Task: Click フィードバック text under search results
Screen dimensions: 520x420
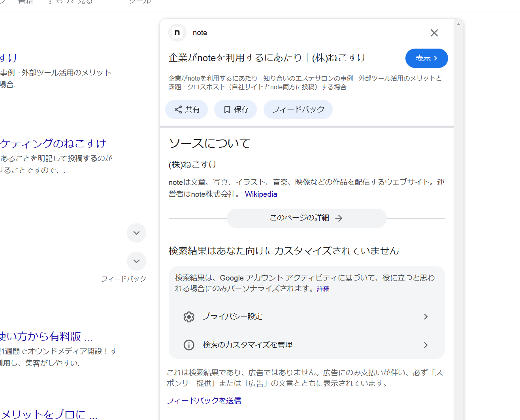Action: [x=124, y=279]
